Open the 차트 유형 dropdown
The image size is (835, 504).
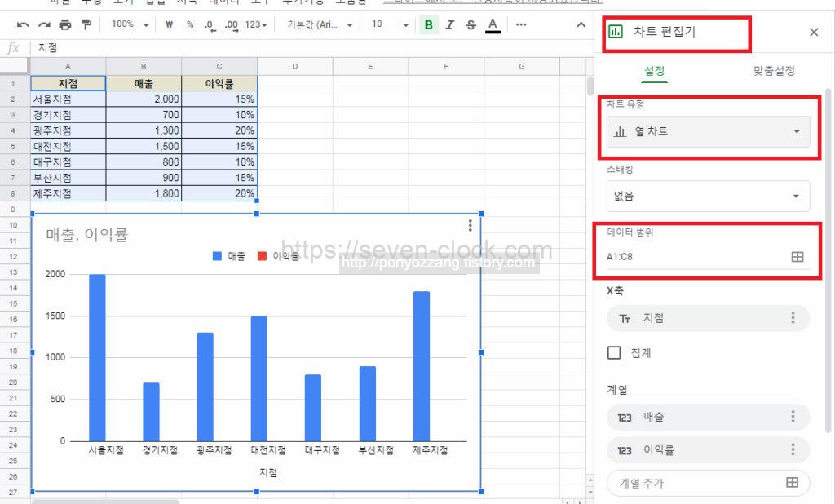708,131
